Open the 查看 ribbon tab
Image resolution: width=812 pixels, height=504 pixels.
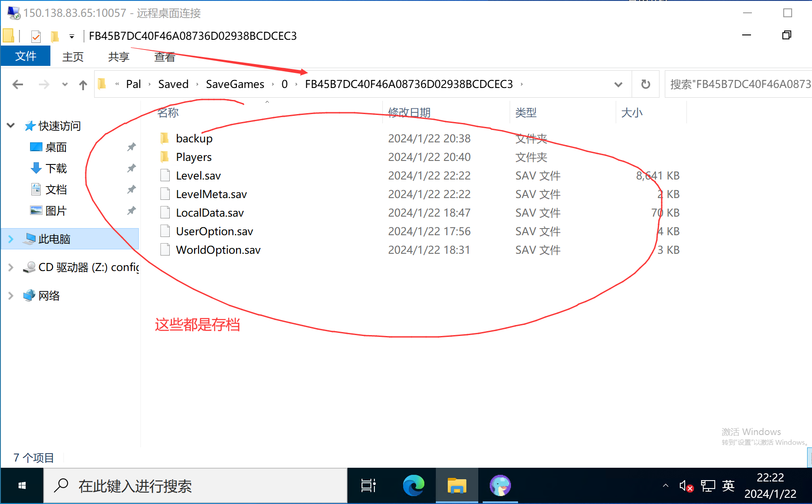click(164, 57)
